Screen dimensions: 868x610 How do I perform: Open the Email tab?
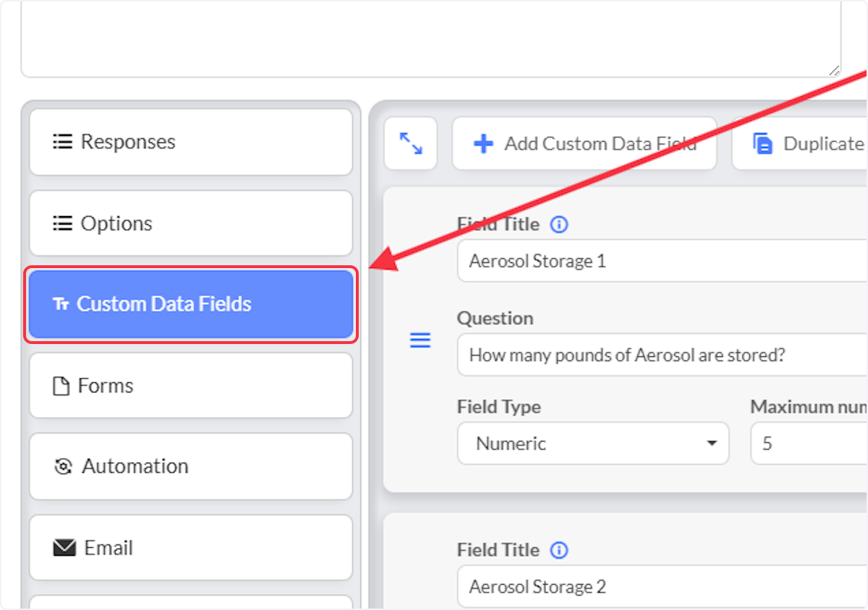tap(191, 548)
